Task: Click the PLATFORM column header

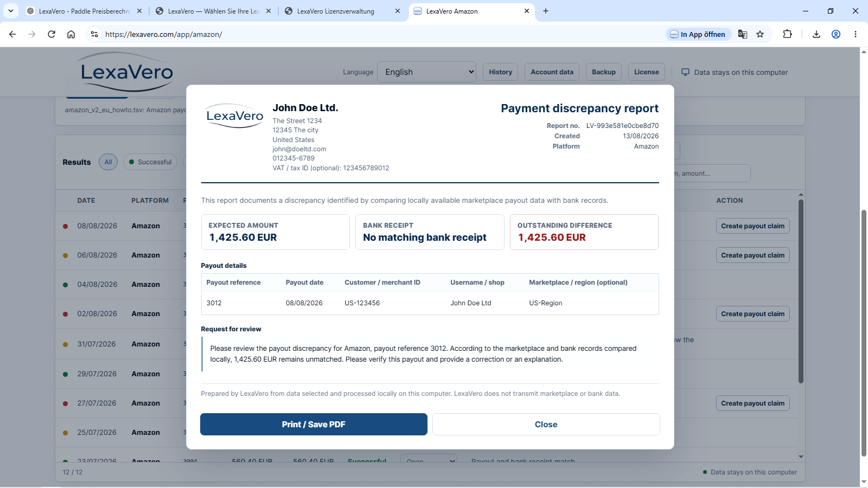Action: tap(150, 201)
